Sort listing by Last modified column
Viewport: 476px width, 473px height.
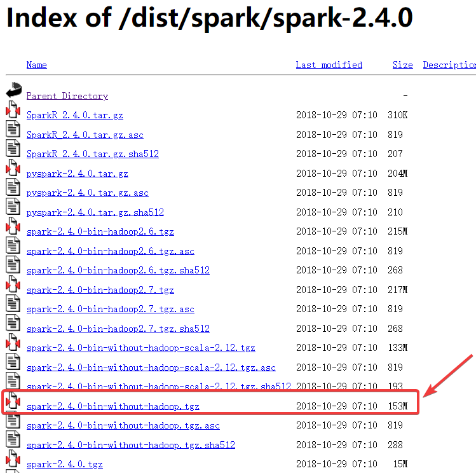[x=329, y=65]
